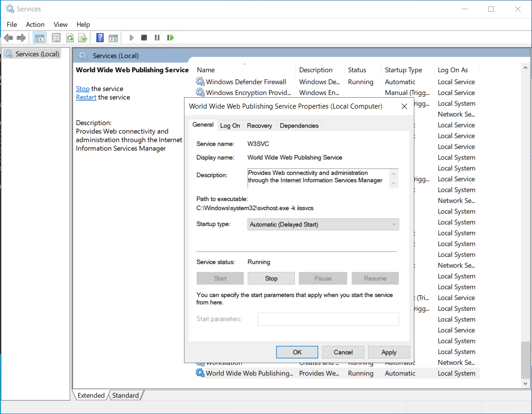The image size is (532, 414).
Task: Click the Stop Service square icon
Action: 144,38
